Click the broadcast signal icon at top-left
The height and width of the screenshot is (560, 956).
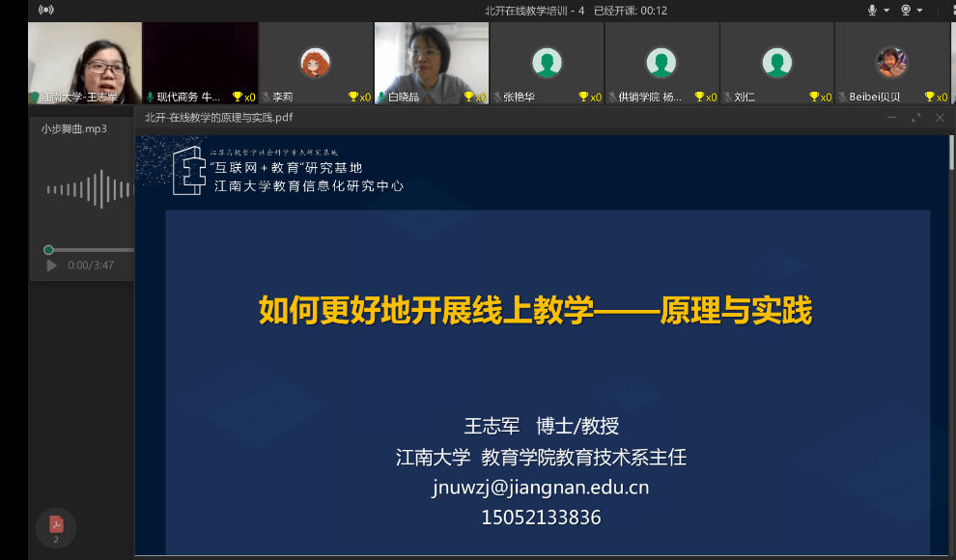[45, 11]
